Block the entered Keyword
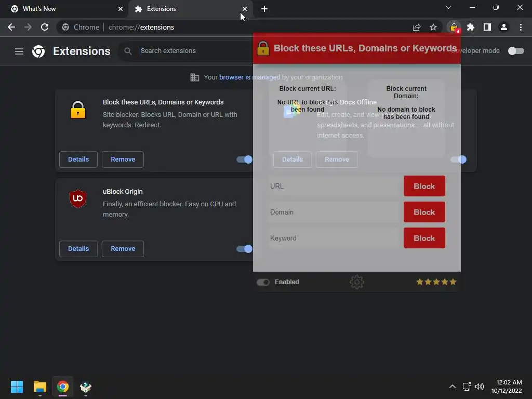 (424, 238)
